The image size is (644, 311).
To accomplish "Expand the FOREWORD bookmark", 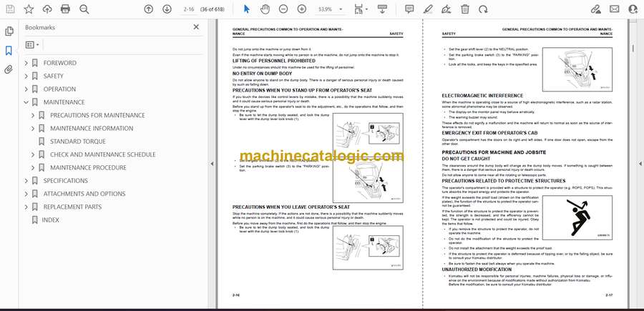I will (x=26, y=63).
